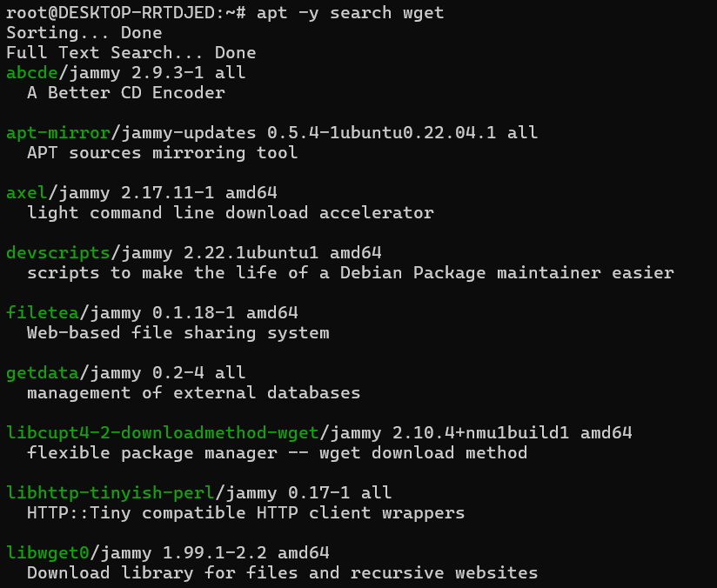Click the libcupt4-2-downloadmethod-wget package name

[x=163, y=433]
